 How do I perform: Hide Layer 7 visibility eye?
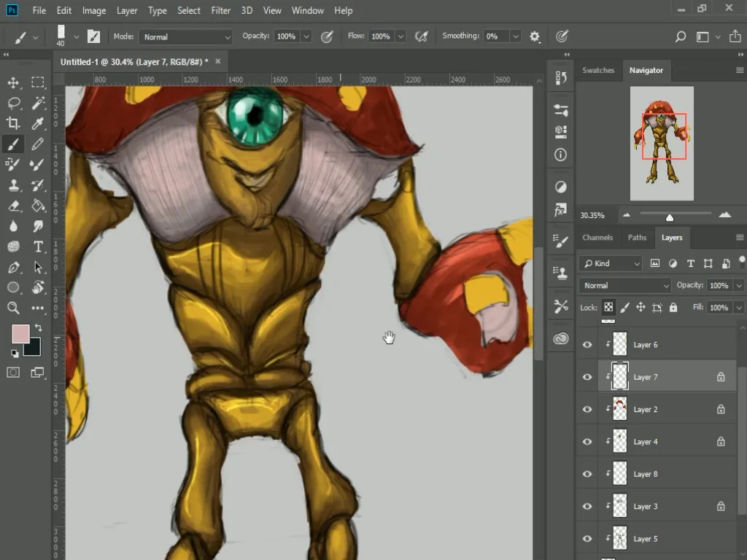pyautogui.click(x=587, y=377)
